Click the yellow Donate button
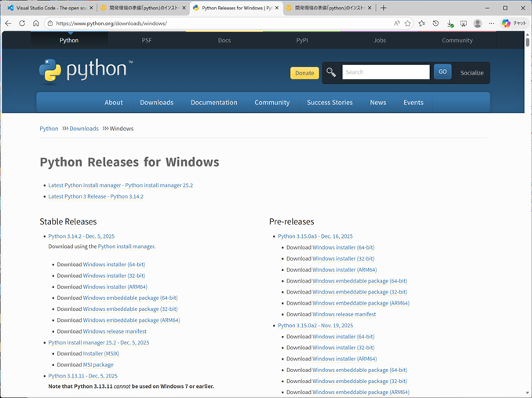532x398 pixels. click(304, 73)
